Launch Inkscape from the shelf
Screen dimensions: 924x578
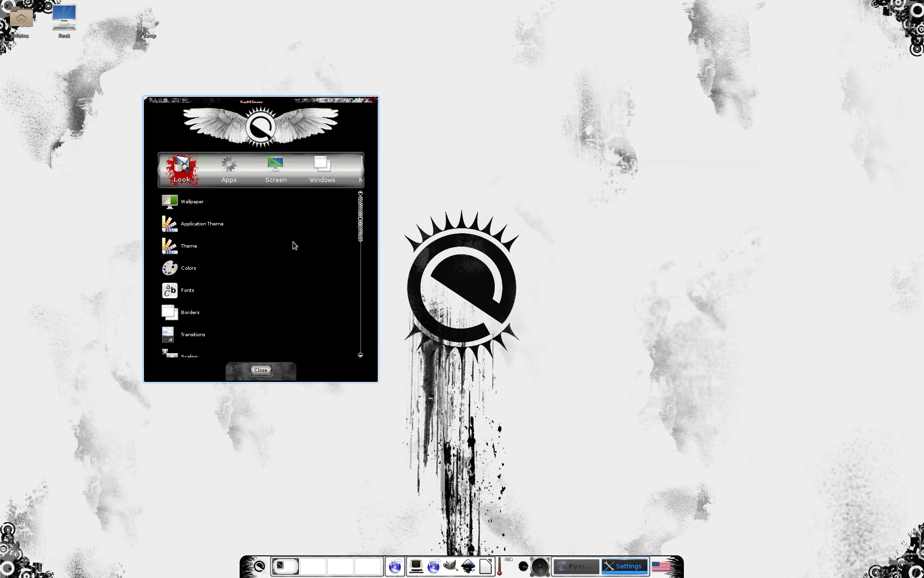tap(468, 566)
